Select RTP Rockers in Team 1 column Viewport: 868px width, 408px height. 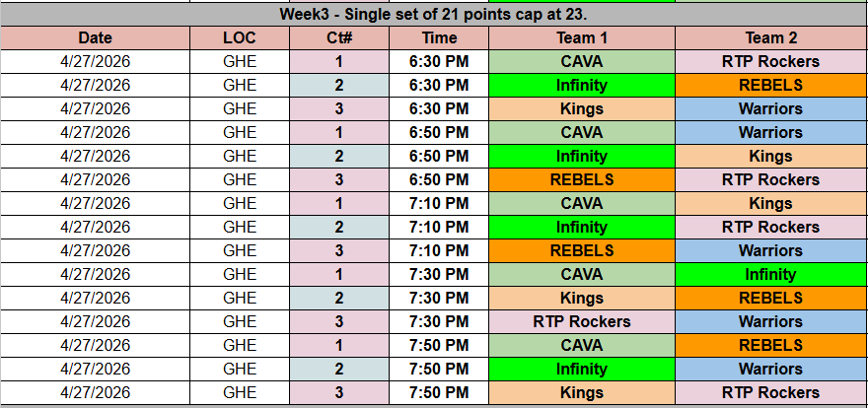tap(582, 322)
